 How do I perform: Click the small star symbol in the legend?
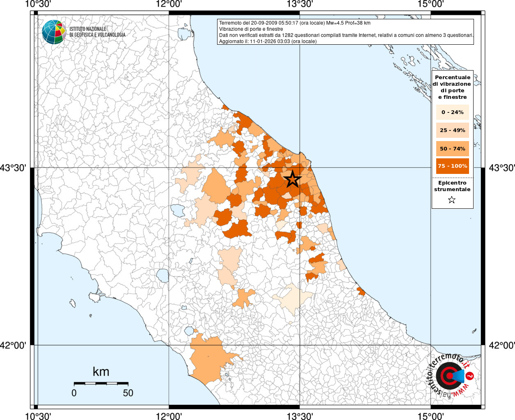452,200
